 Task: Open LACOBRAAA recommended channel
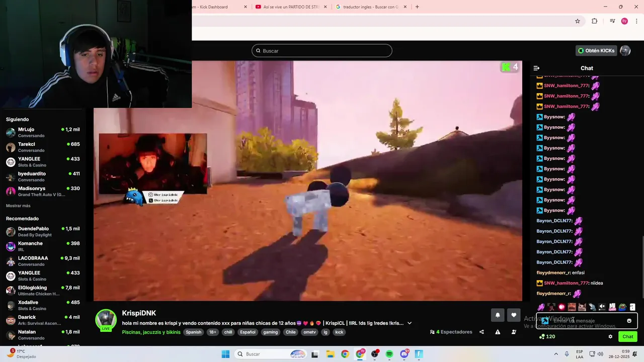(43, 261)
